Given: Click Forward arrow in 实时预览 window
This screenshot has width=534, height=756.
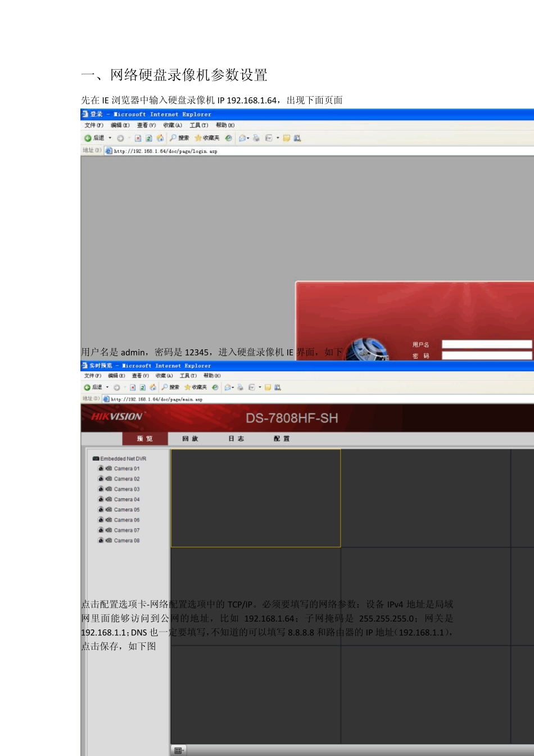Looking at the screenshot, I should click(x=117, y=388).
